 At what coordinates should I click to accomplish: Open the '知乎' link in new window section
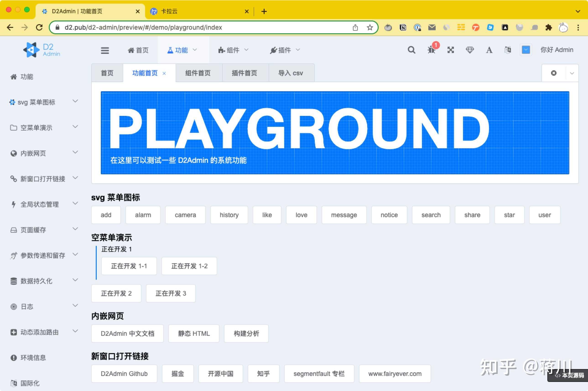(263, 373)
